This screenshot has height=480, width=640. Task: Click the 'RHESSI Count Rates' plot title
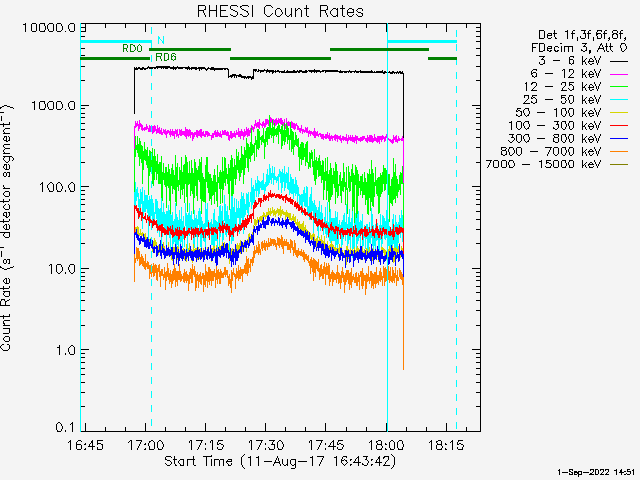pyautogui.click(x=280, y=11)
